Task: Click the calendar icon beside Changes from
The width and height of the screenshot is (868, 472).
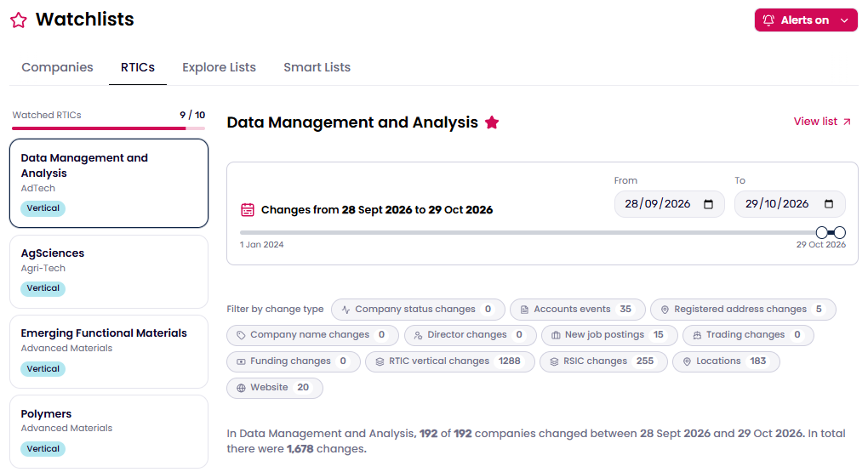Action: (x=248, y=210)
